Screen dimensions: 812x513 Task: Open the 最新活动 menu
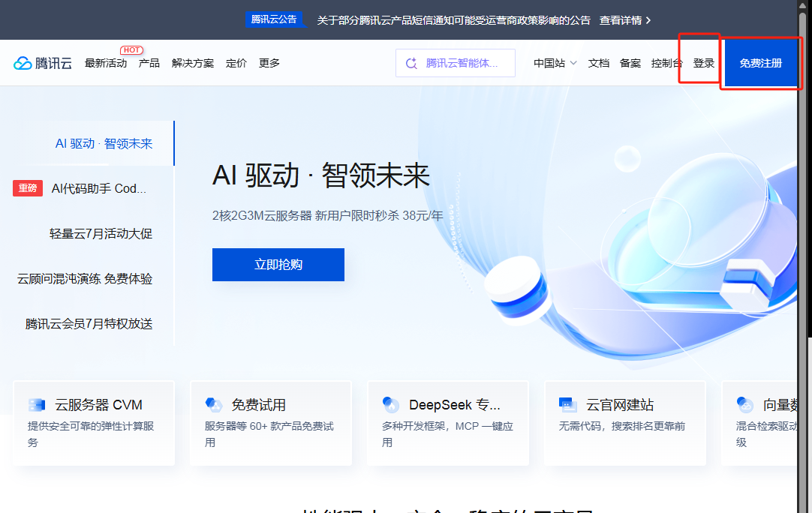[x=106, y=63]
